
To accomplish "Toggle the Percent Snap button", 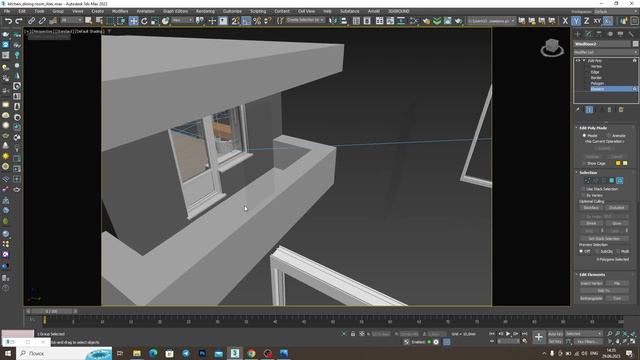I will (x=257, y=21).
